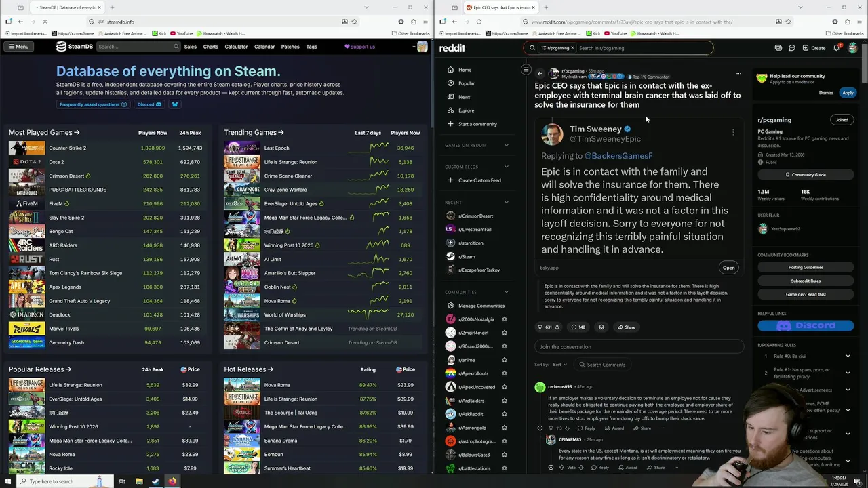Open Reddit Explore page
The height and width of the screenshot is (488, 868).
[x=466, y=110]
